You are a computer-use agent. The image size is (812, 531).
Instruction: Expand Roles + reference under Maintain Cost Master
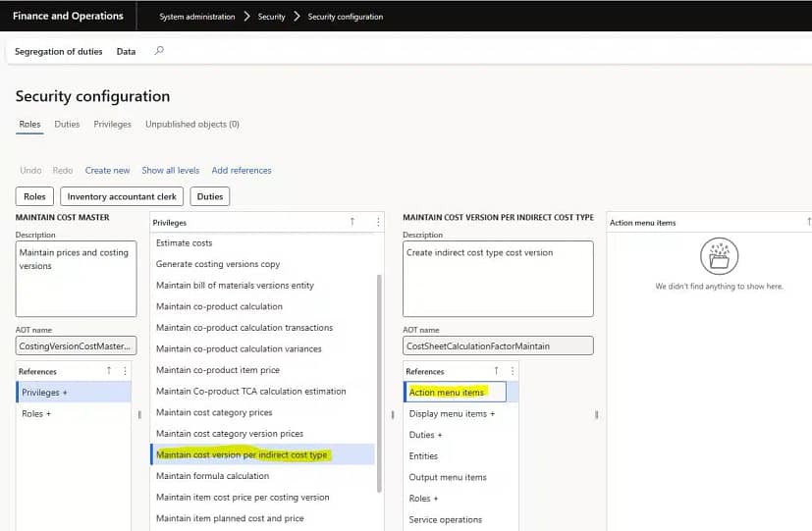74,413
